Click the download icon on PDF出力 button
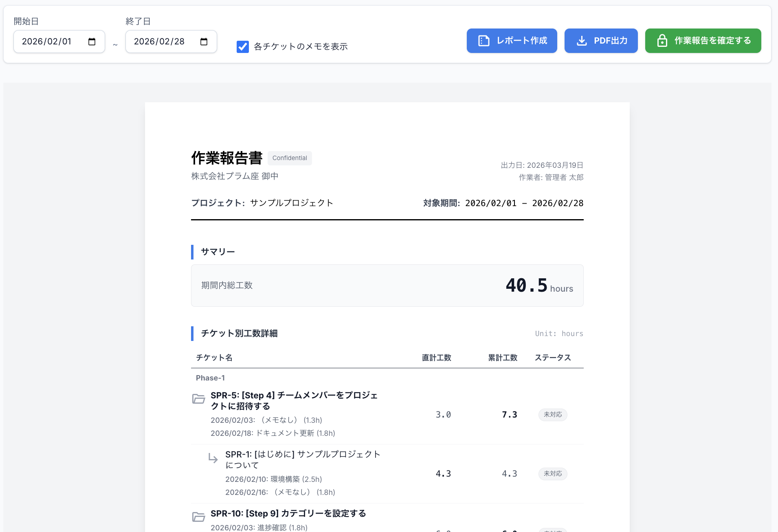 coord(581,40)
